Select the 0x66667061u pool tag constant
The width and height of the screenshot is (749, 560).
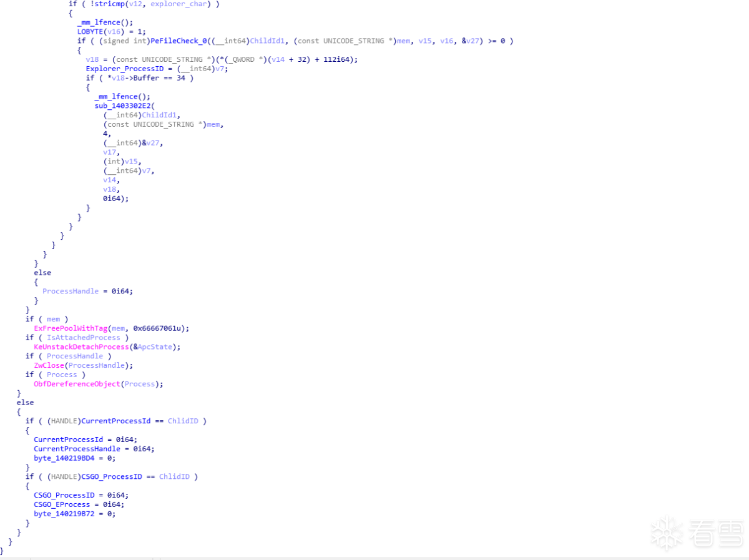tap(159, 328)
